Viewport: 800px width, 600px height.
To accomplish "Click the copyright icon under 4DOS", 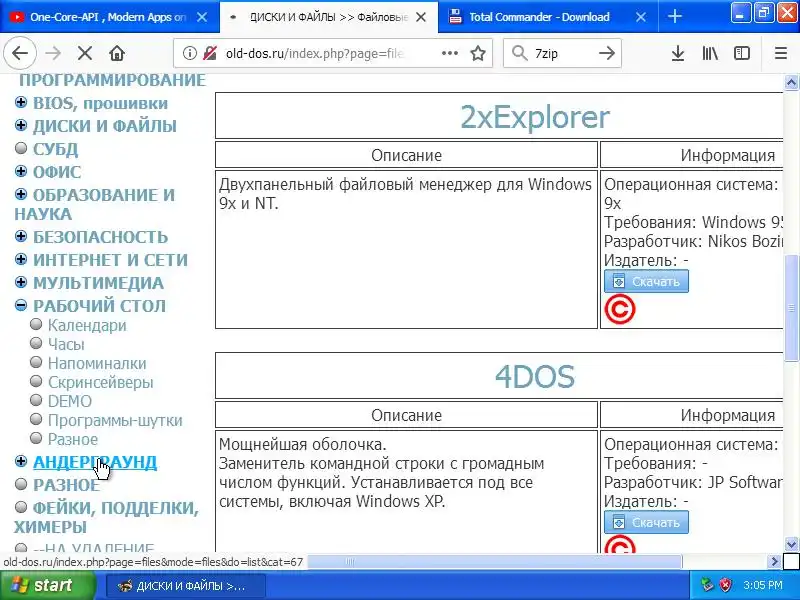I will 620,545.
